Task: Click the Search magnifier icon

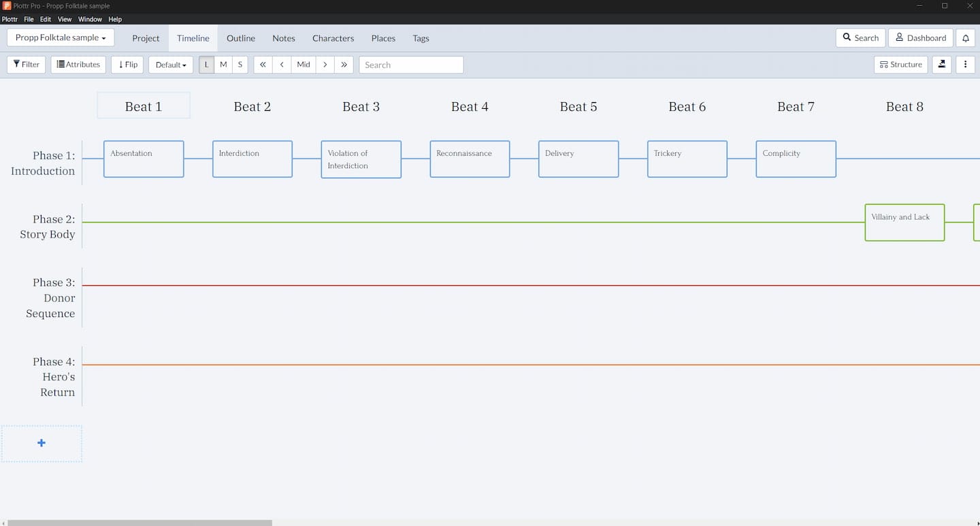Action: tap(846, 37)
